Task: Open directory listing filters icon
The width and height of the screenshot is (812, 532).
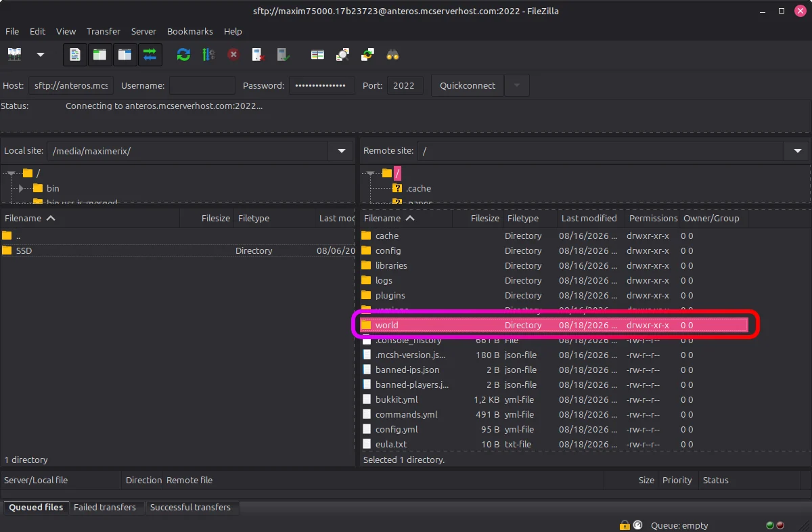Action: click(x=317, y=55)
